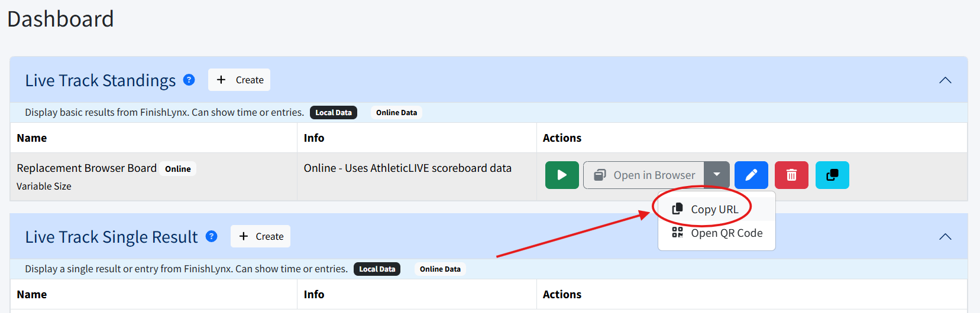Click the green play button
This screenshot has height=313, width=980.
point(562,175)
